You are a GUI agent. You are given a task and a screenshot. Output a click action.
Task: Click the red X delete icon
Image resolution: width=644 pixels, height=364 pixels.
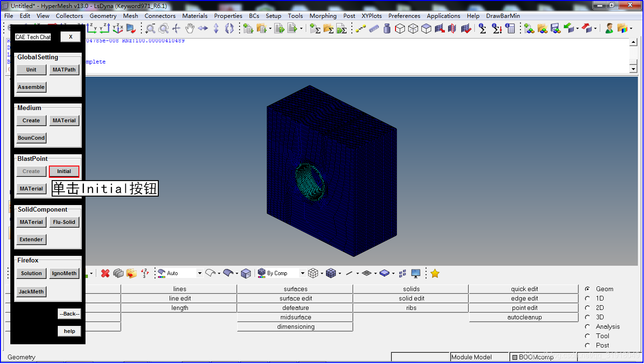click(105, 273)
